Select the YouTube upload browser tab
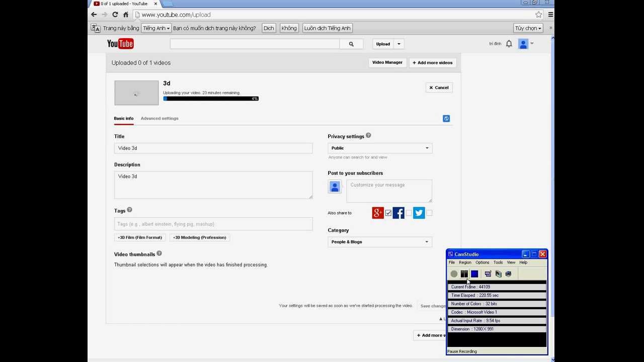 pyautogui.click(x=125, y=4)
